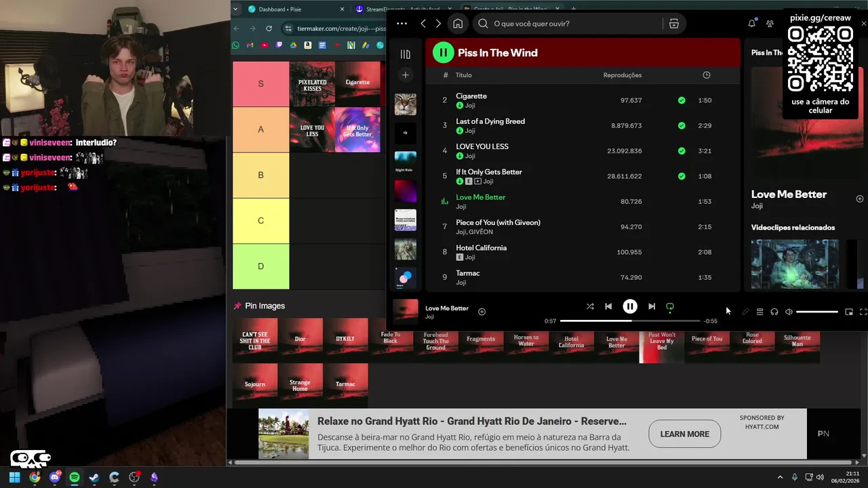Expand Your Library sidebar icon

(406, 54)
